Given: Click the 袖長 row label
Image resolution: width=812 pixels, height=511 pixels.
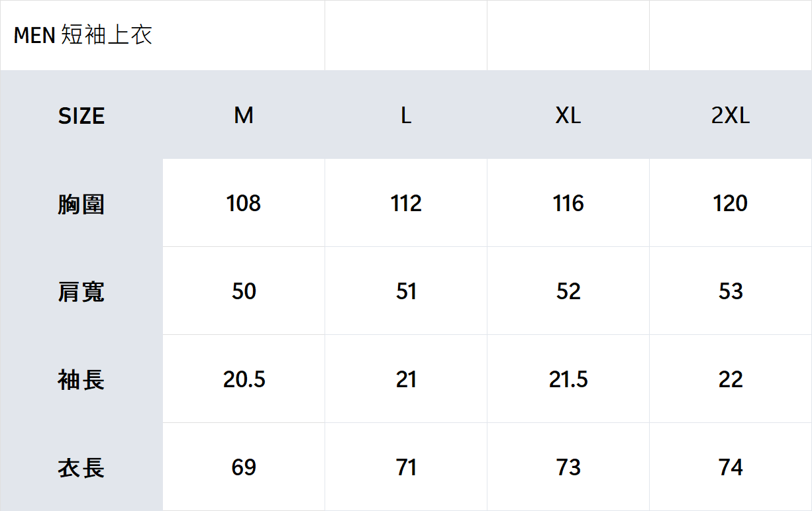Looking at the screenshot, I should point(81,380).
